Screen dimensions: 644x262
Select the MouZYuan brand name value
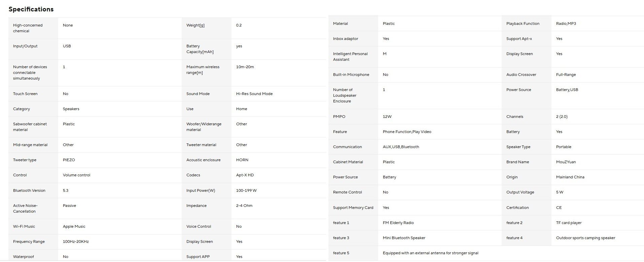(566, 162)
